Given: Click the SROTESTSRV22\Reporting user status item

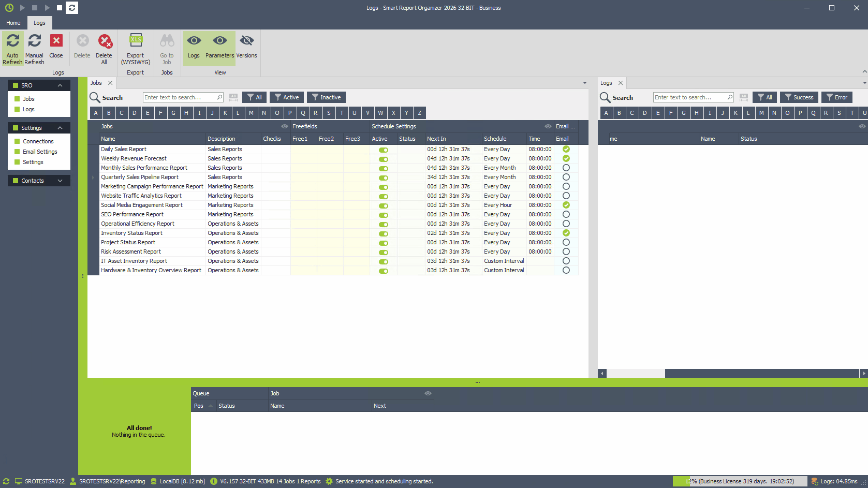Looking at the screenshot, I should (108, 481).
